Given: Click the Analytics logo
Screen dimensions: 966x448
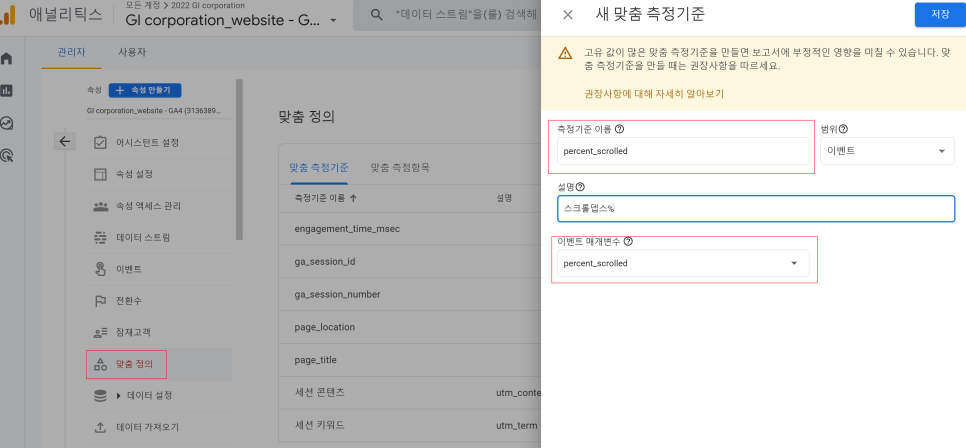Looking at the screenshot, I should 7,15.
